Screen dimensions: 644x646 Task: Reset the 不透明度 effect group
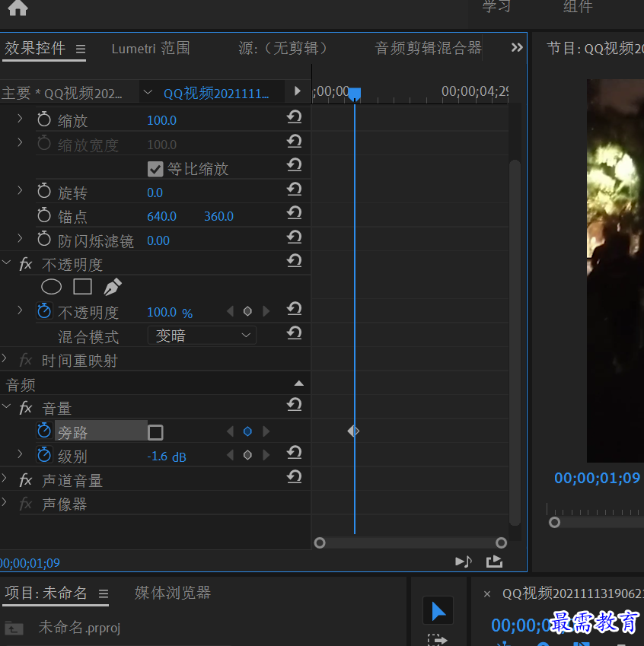pos(295,261)
